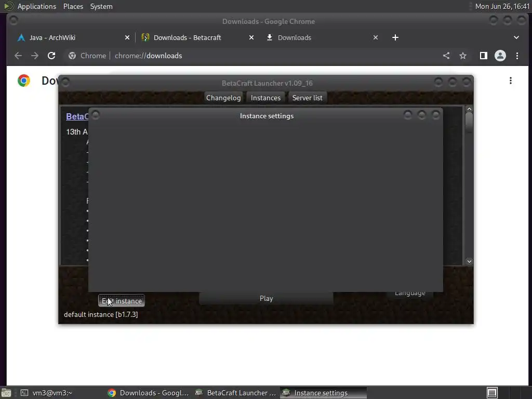The width and height of the screenshot is (532, 399).
Task: Click Chrome back navigation arrow
Action: pos(18,56)
